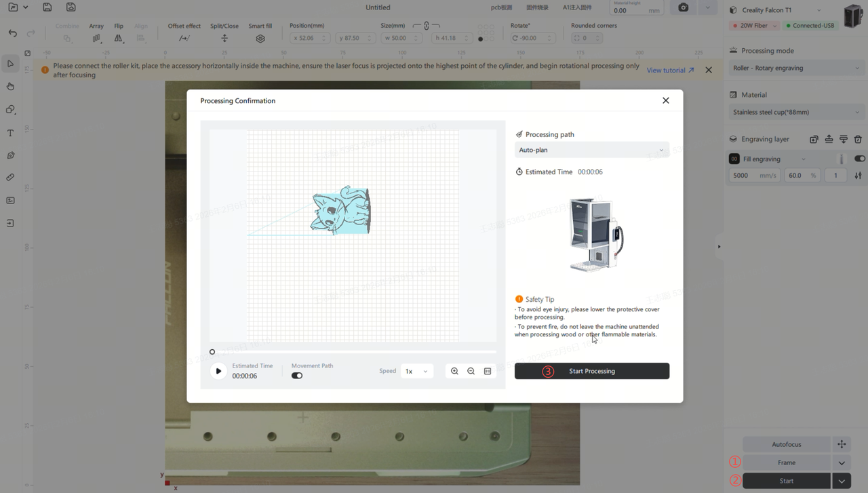Screen dimensions: 868x493
Task: Toggle the size aspect ratio lock
Action: pyautogui.click(x=426, y=26)
